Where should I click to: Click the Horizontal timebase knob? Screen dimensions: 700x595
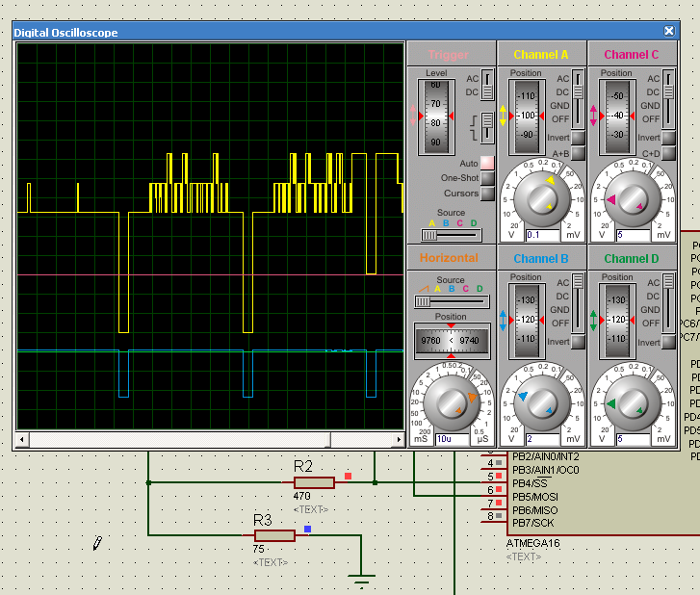(x=450, y=402)
